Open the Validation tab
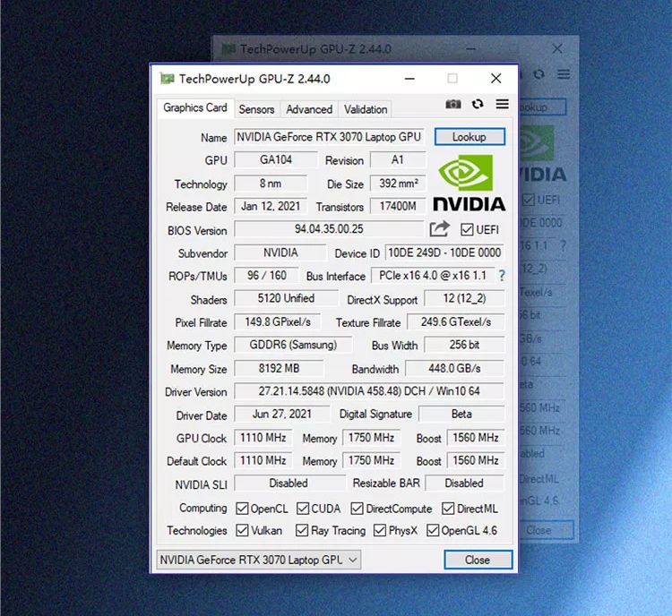Image resolution: width=672 pixels, height=616 pixels. click(x=366, y=109)
